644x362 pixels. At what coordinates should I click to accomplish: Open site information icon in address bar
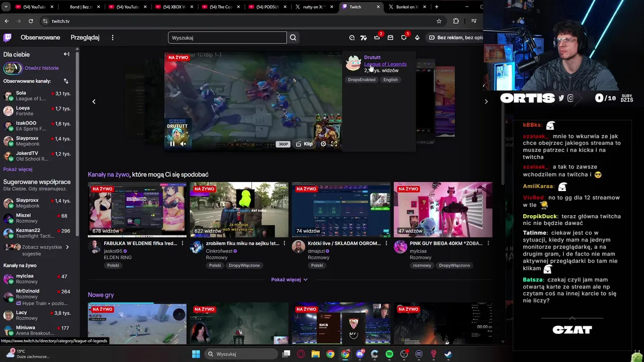point(45,21)
